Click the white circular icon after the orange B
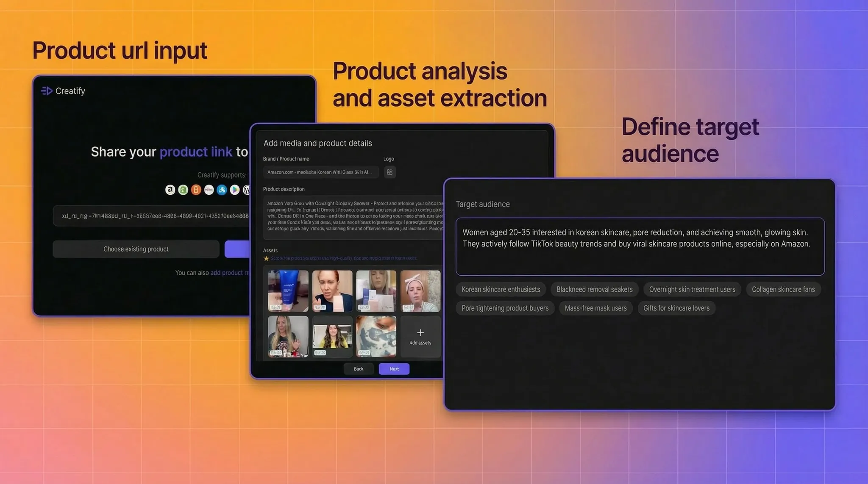The width and height of the screenshot is (868, 484). tap(209, 190)
